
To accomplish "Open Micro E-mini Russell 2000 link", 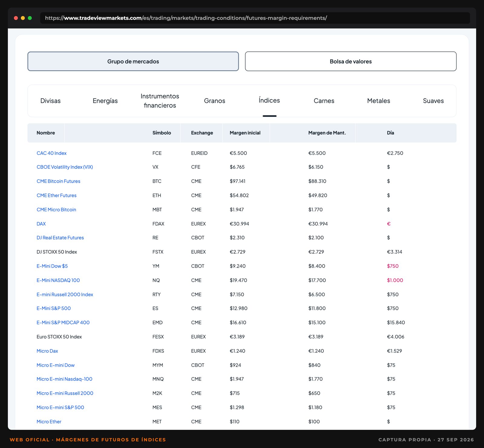I will coord(65,393).
